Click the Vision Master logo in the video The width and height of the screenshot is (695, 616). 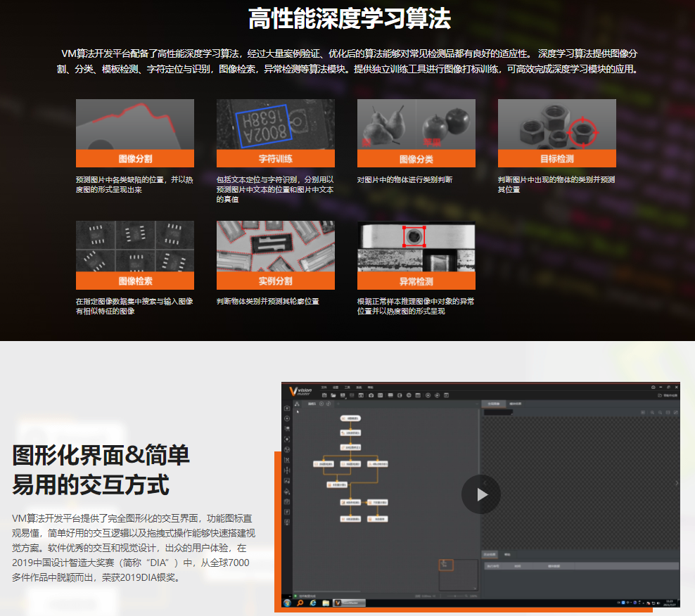(x=300, y=391)
